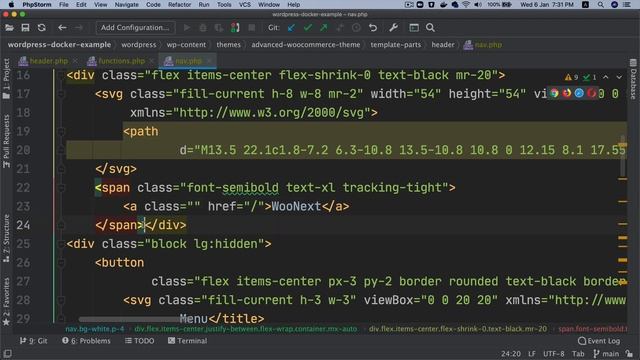This screenshot has width=640, height=360.
Task: Open the Run Anything window icon
Action: click(414, 28)
